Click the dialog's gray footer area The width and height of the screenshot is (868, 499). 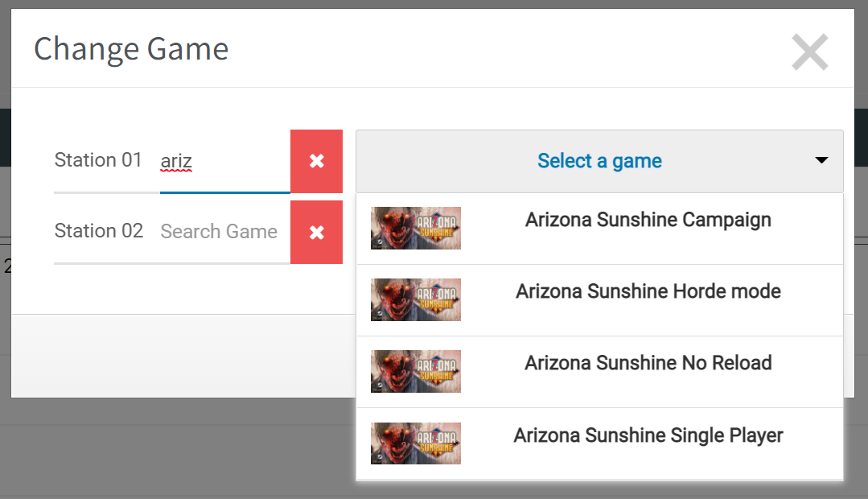183,356
